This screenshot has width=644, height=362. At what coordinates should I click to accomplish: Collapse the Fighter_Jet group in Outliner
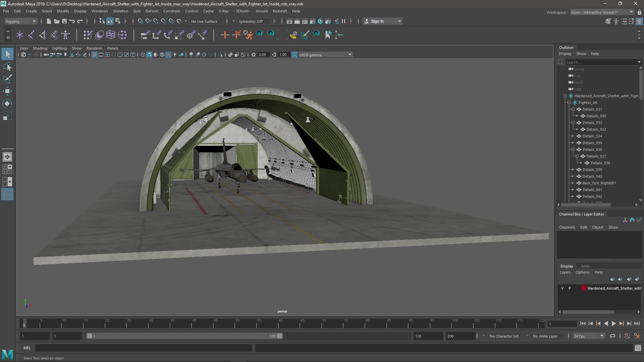(x=569, y=103)
